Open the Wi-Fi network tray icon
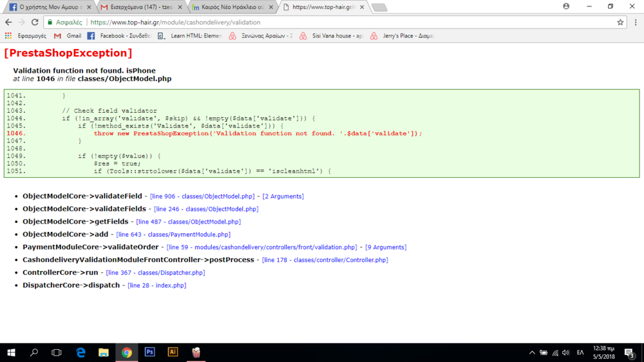The width and height of the screenshot is (644, 362). pos(555,352)
